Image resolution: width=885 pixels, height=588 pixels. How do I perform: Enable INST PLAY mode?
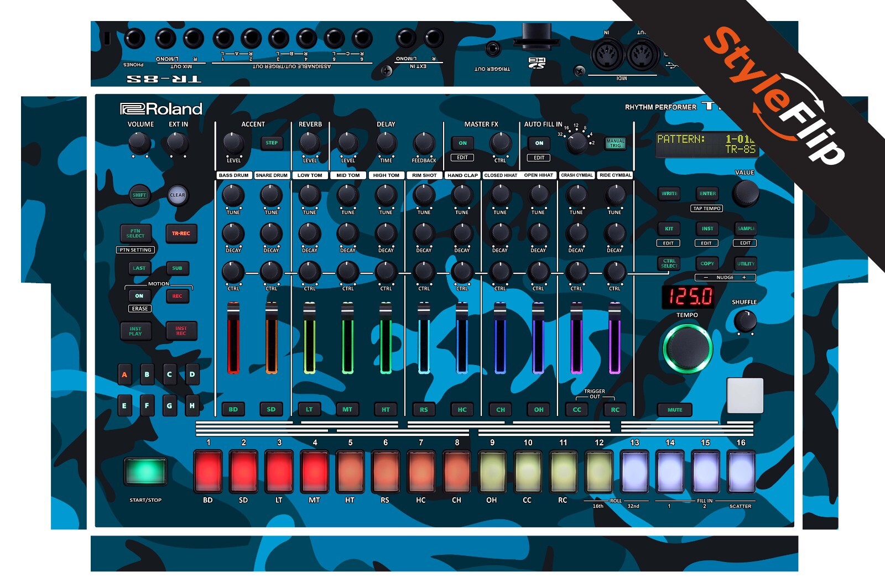coord(136,331)
